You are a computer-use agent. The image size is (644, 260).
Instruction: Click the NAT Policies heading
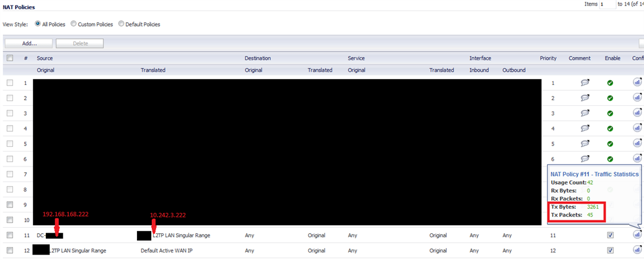(x=19, y=7)
